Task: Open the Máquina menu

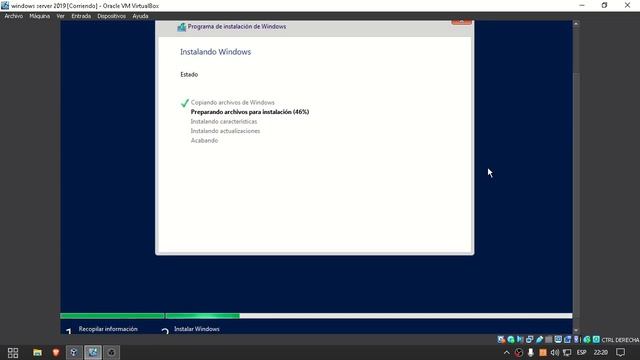Action: point(39,16)
